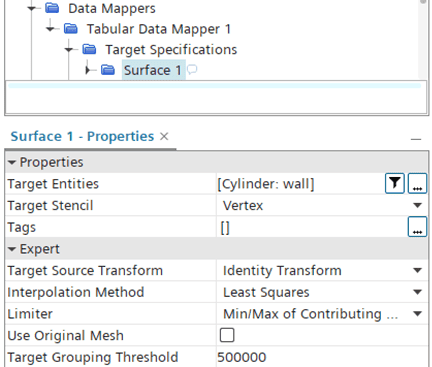The image size is (432, 367).
Task: Click the Identity Transform value
Action: (x=282, y=270)
